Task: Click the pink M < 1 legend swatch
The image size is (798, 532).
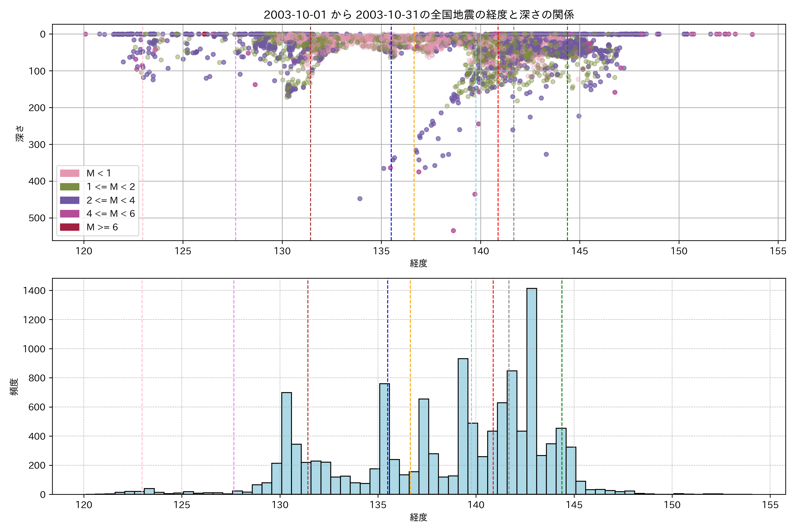Action: 70,173
